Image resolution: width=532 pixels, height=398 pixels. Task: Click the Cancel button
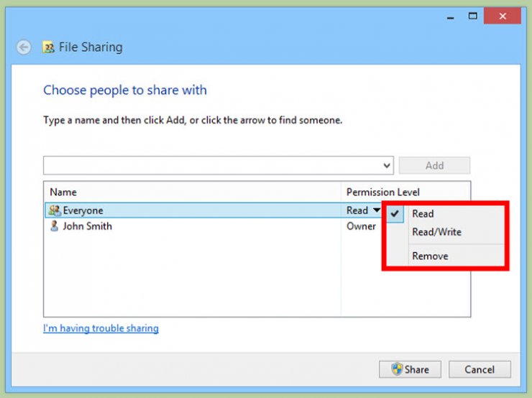480,369
